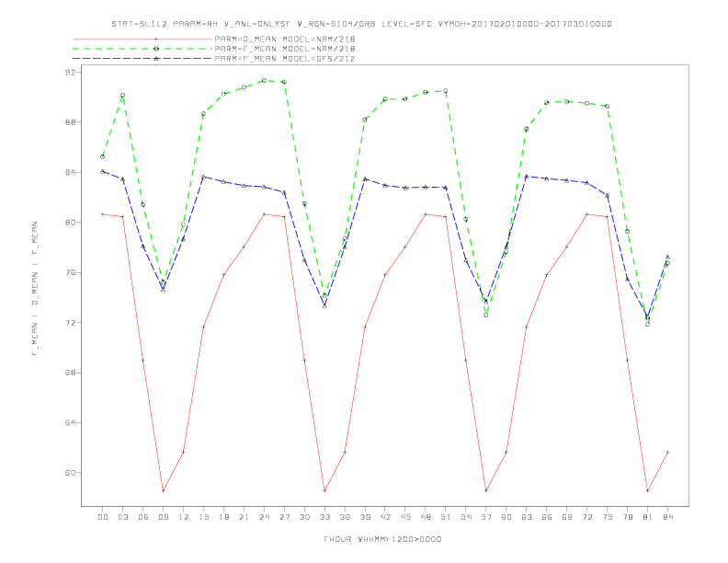Click x-axis forecast hour label 66

click(x=547, y=517)
